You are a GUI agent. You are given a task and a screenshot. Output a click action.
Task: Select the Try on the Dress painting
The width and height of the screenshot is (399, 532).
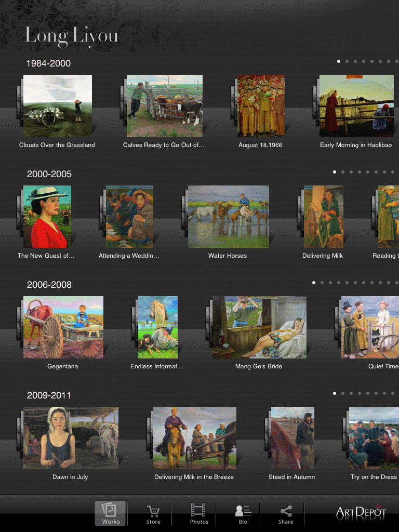[x=374, y=437]
